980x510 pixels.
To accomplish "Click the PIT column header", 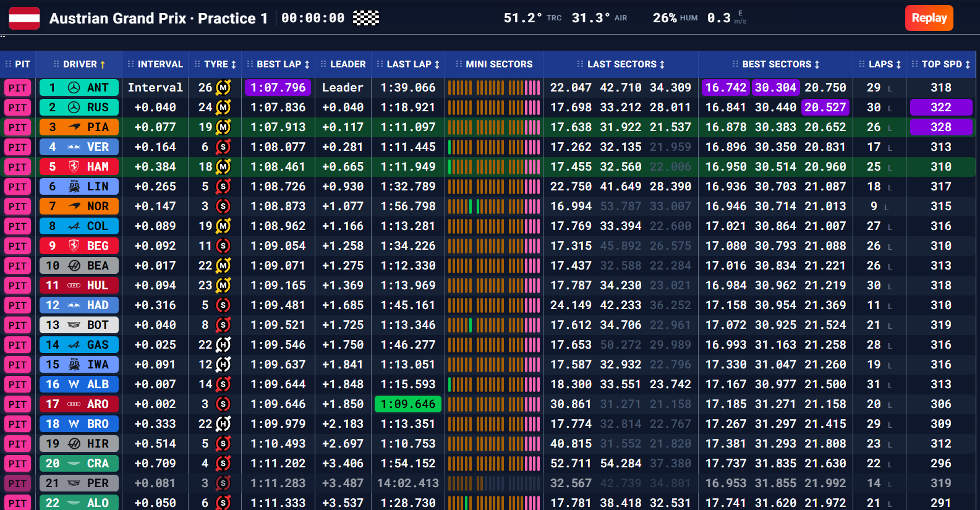I will click(23, 64).
